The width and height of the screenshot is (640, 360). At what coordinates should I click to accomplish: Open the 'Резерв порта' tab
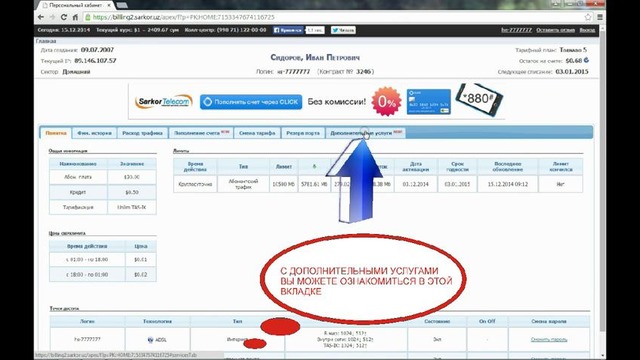pyautogui.click(x=303, y=133)
